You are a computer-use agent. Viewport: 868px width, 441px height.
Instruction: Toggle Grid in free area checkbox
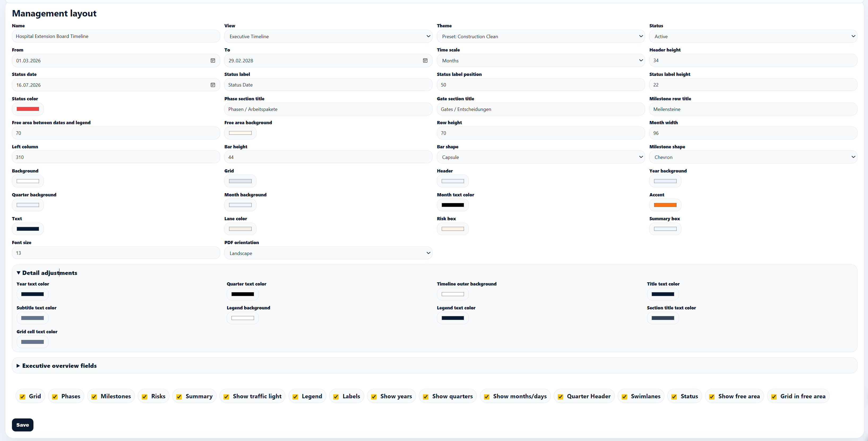(x=774, y=396)
